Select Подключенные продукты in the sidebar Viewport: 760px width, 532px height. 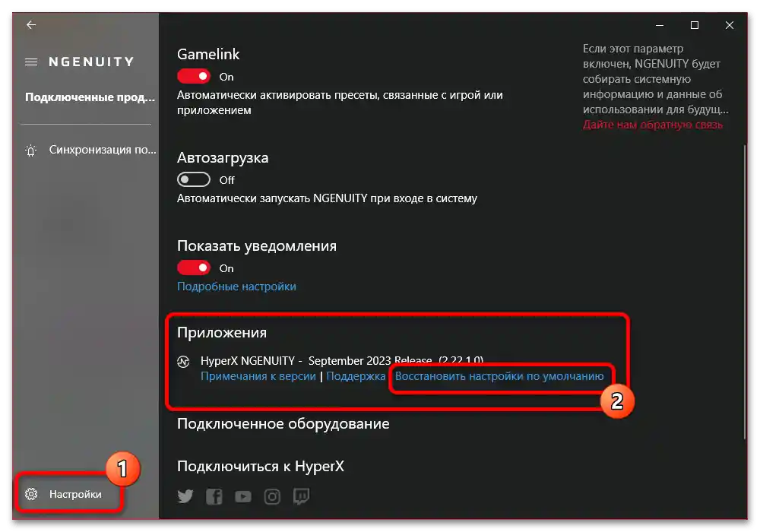[x=90, y=97]
